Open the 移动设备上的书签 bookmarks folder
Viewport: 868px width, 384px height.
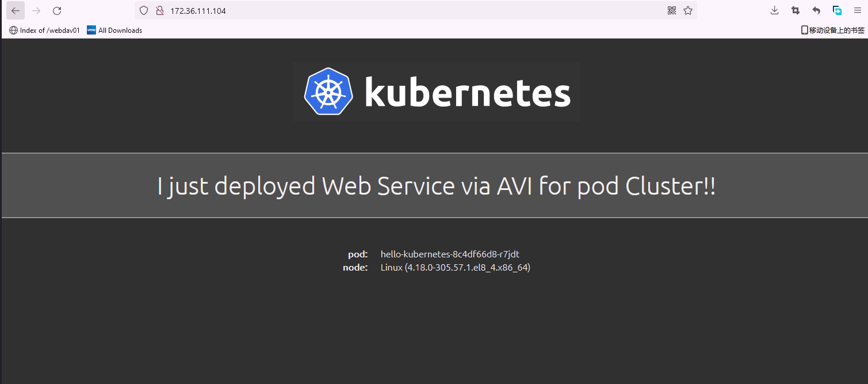pyautogui.click(x=833, y=30)
